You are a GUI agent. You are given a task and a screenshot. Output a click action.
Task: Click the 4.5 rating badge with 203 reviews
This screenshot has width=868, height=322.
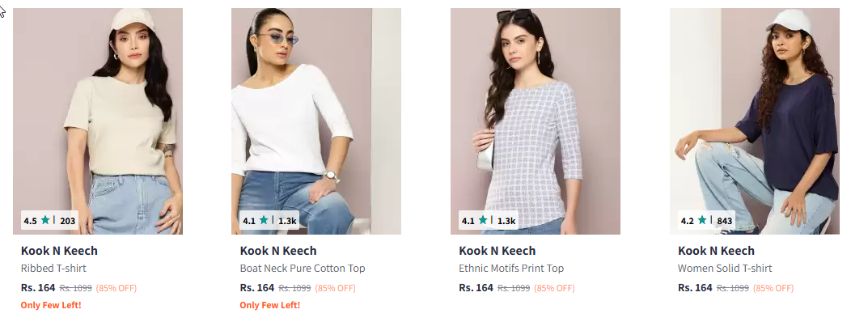(50, 220)
